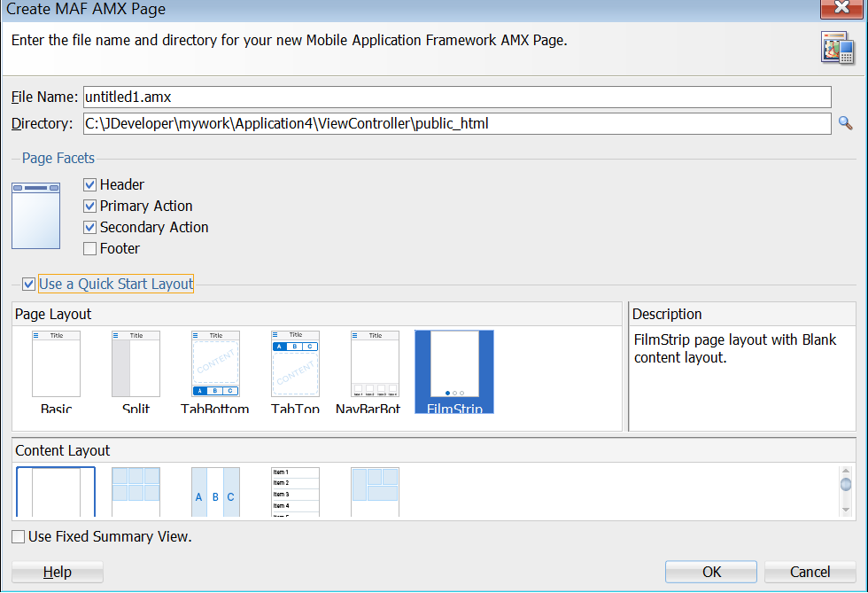Click the Directory path input field
The image size is (868, 593).
(x=457, y=123)
